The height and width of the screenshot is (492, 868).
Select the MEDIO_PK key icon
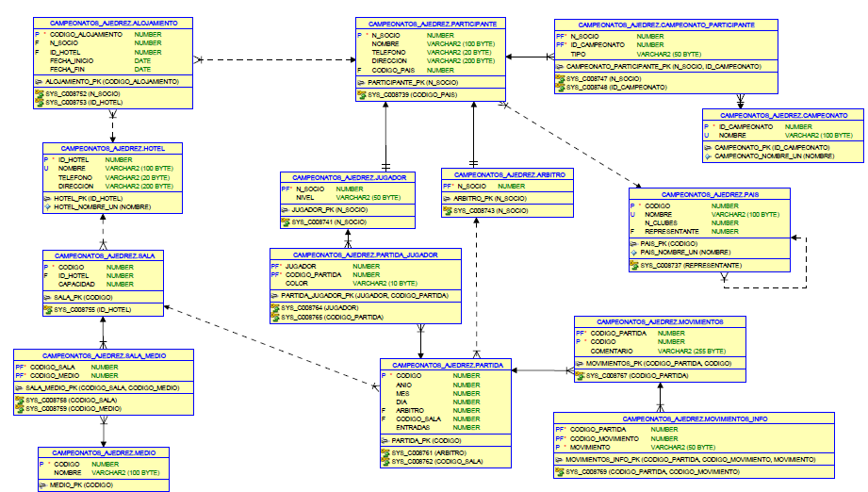(43, 485)
